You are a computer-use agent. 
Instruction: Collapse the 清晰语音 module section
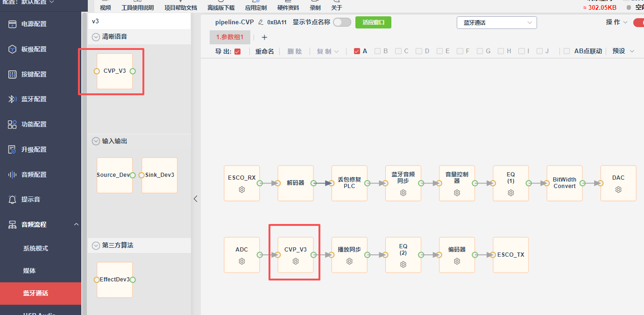pos(96,36)
